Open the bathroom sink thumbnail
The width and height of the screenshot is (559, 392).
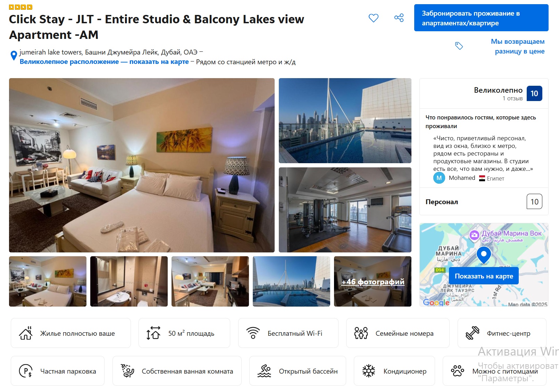click(129, 282)
